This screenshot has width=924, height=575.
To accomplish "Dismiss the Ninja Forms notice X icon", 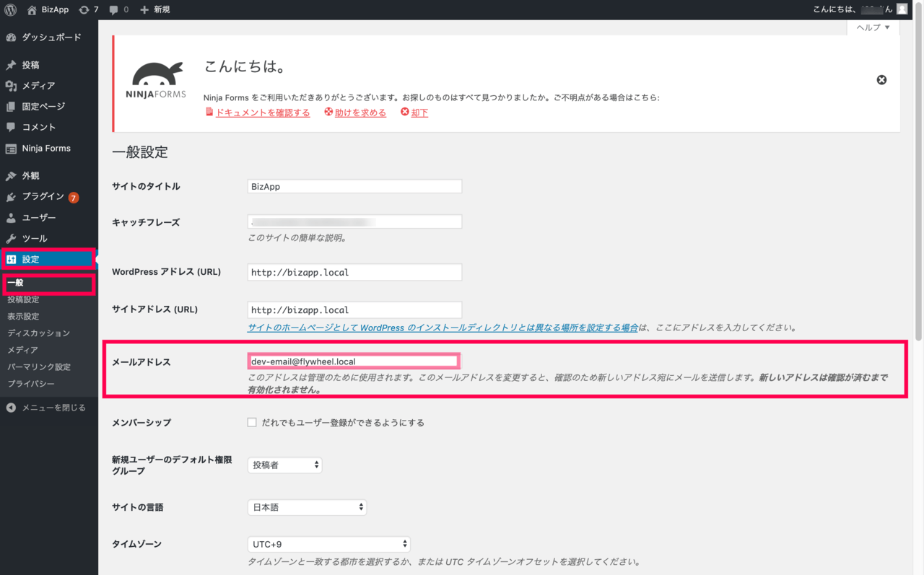I will (x=881, y=80).
